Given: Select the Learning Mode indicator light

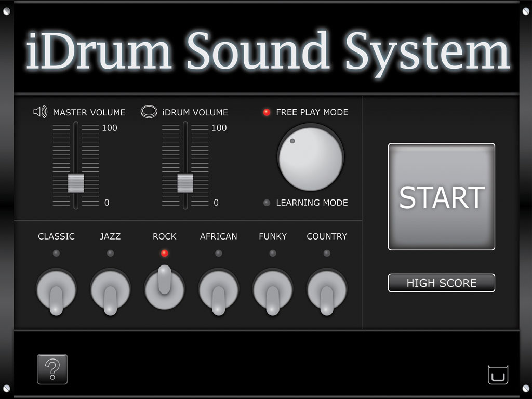Looking at the screenshot, I should point(267,203).
